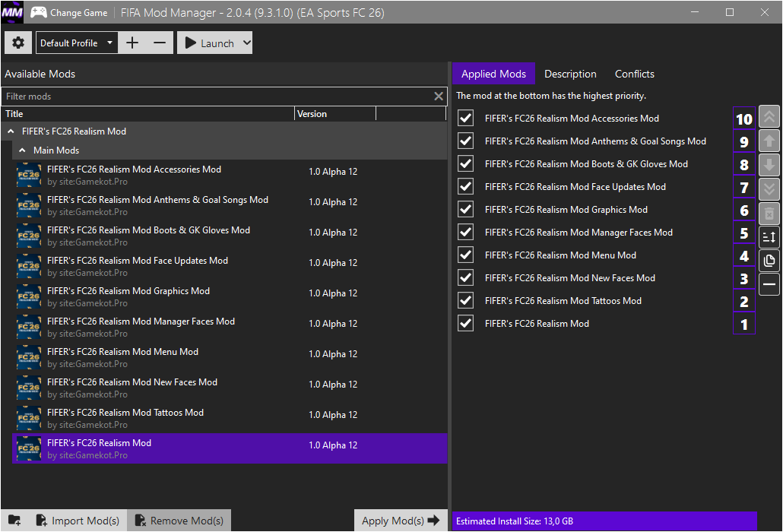Click the Filter mods search field

click(x=217, y=97)
